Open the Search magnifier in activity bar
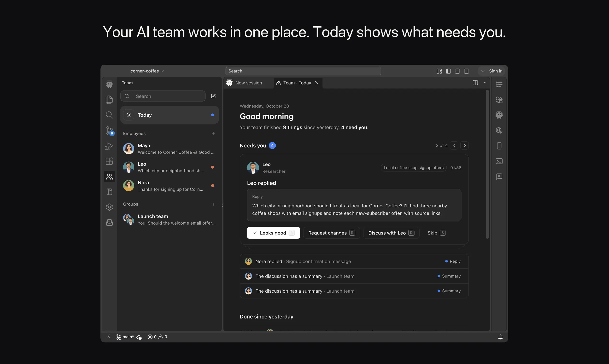This screenshot has width=609, height=364. point(109,115)
